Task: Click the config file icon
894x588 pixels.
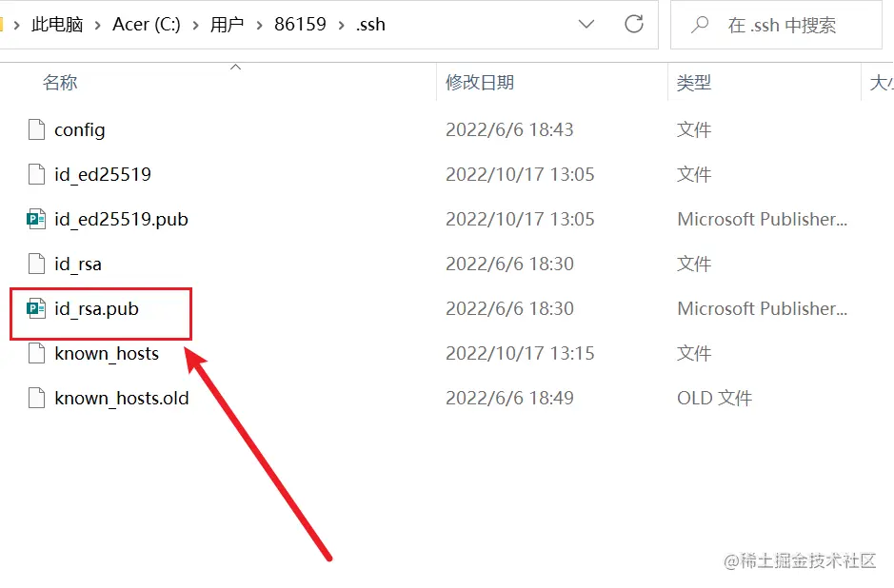Action: point(36,129)
